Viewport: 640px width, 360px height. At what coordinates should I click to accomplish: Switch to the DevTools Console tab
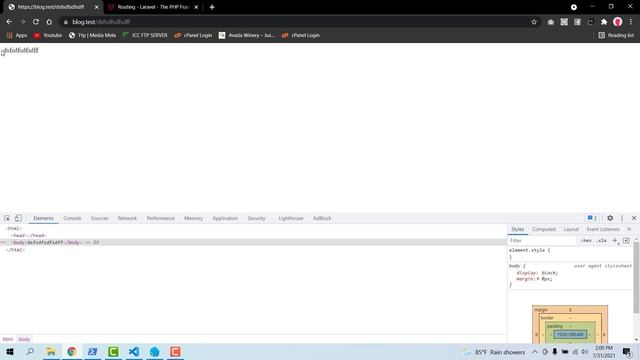[72, 218]
